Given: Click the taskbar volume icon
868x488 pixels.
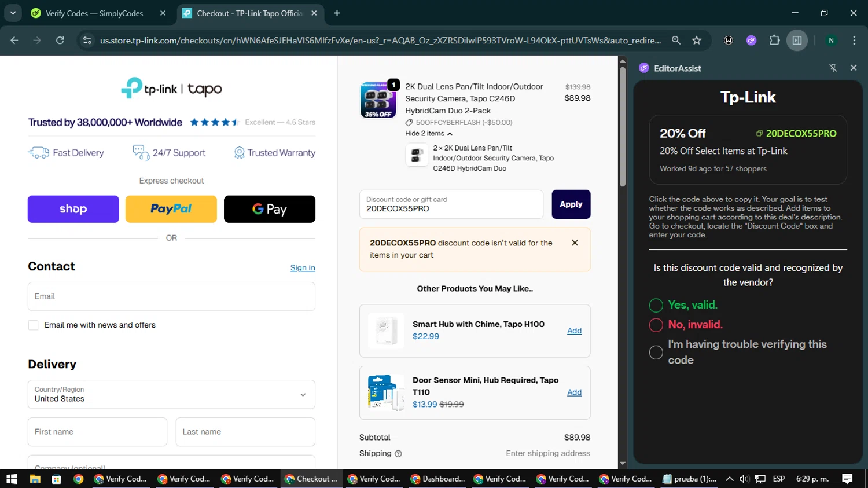Looking at the screenshot, I should pyautogui.click(x=744, y=479).
